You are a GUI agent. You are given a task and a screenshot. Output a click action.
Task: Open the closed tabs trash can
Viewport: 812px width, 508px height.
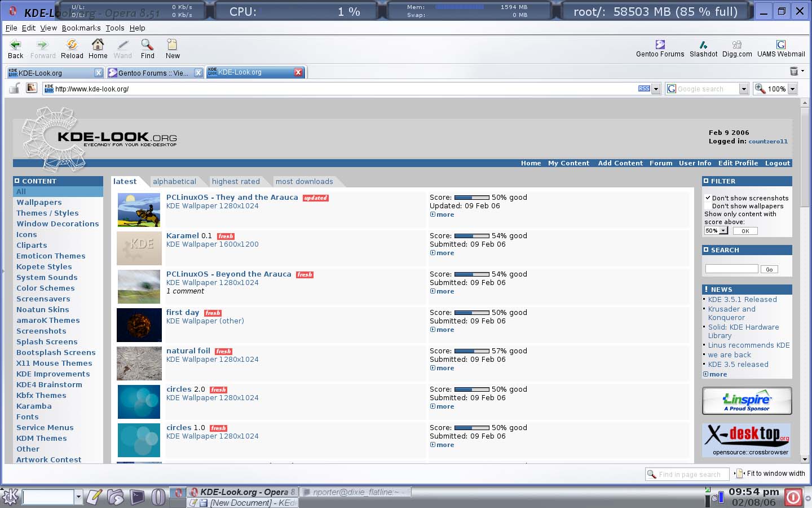click(x=794, y=71)
